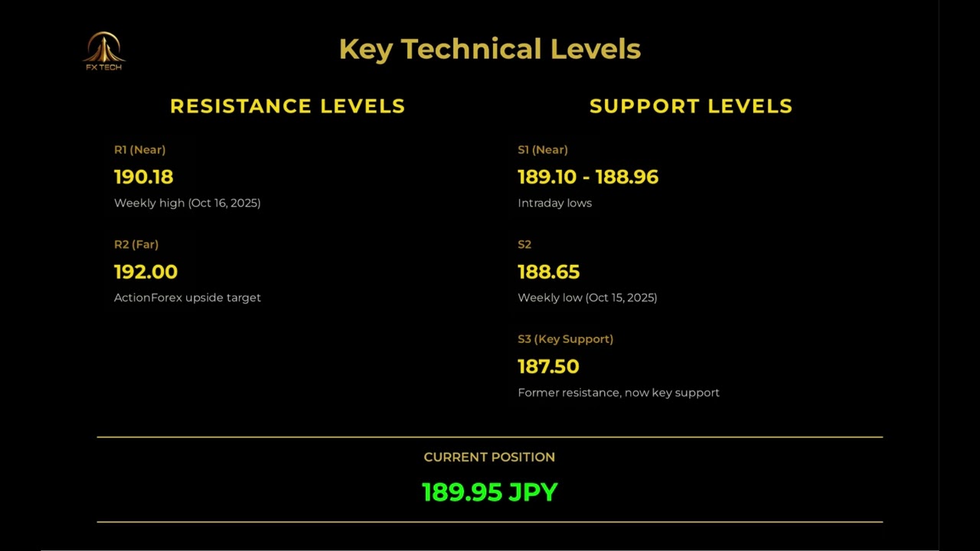Click the ActionForex upside target text
This screenshot has height=551, width=980.
coord(187,298)
